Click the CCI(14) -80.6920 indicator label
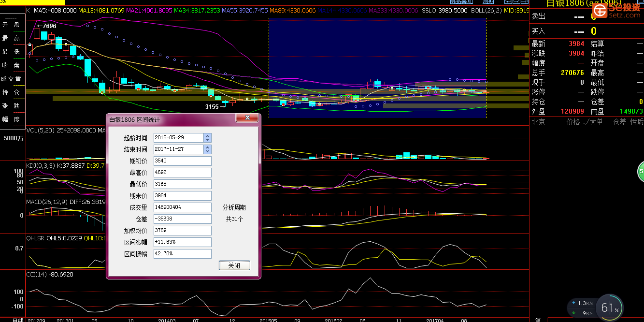 click(49, 275)
